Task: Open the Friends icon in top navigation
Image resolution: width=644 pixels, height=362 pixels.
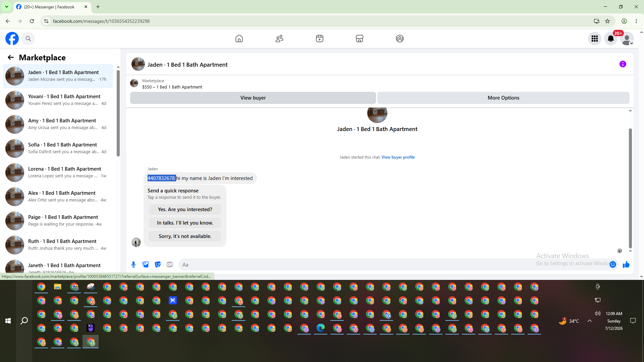Action: (279, 39)
